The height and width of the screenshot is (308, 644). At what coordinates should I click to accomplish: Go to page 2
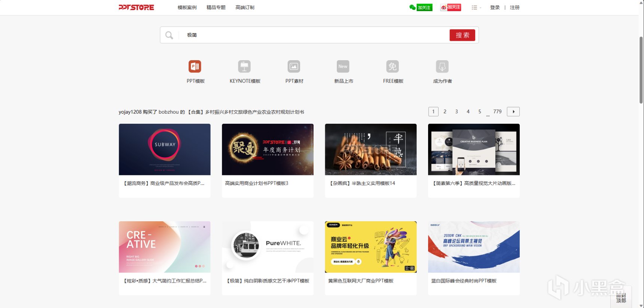[x=445, y=111]
